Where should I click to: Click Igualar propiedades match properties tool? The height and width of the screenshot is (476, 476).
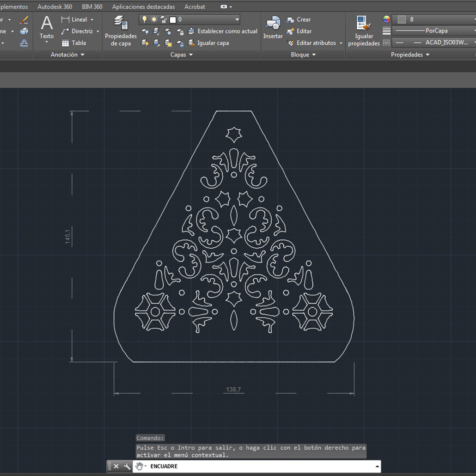364,31
